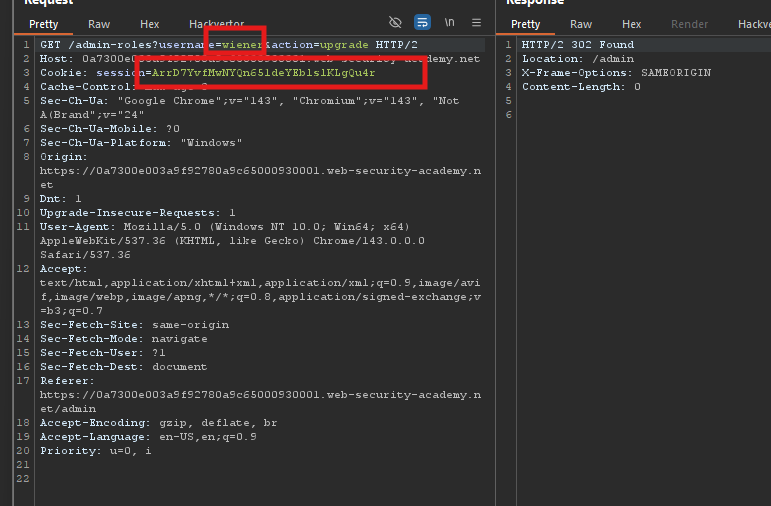Toggle the \n non-printable characters button
This screenshot has width=771, height=506.
[x=449, y=23]
